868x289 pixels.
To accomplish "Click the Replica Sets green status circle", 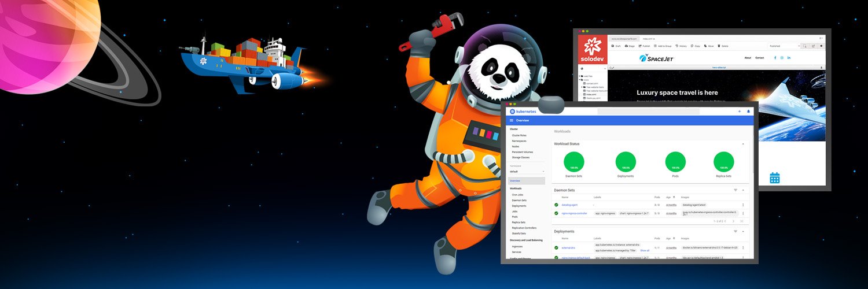I will click(724, 161).
